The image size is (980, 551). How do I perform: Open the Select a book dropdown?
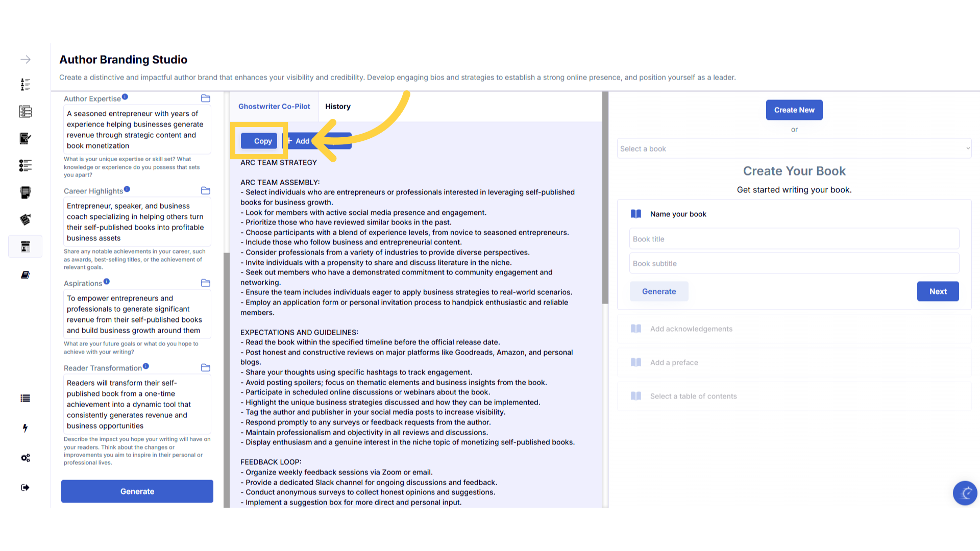[x=794, y=148]
